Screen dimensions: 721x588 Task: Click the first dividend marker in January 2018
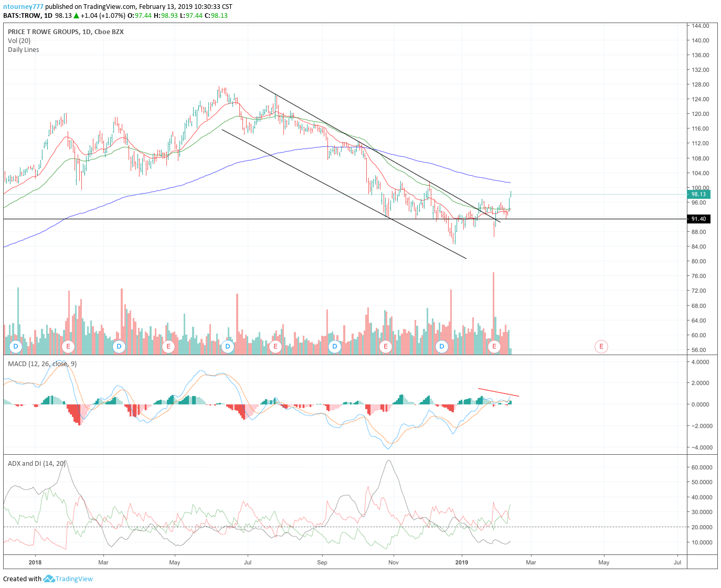16,346
